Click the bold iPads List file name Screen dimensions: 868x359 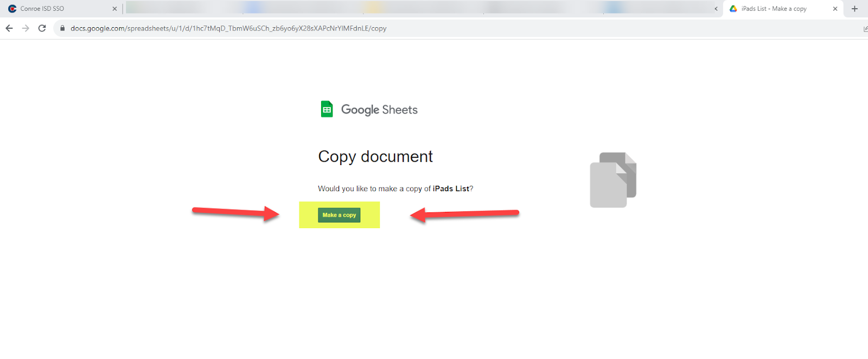tap(451, 188)
